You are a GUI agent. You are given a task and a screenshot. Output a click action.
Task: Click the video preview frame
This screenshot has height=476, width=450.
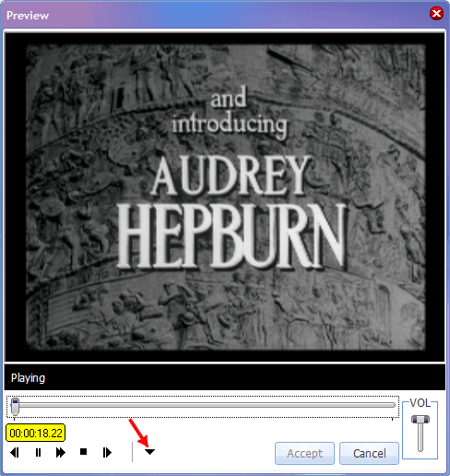pos(225,197)
